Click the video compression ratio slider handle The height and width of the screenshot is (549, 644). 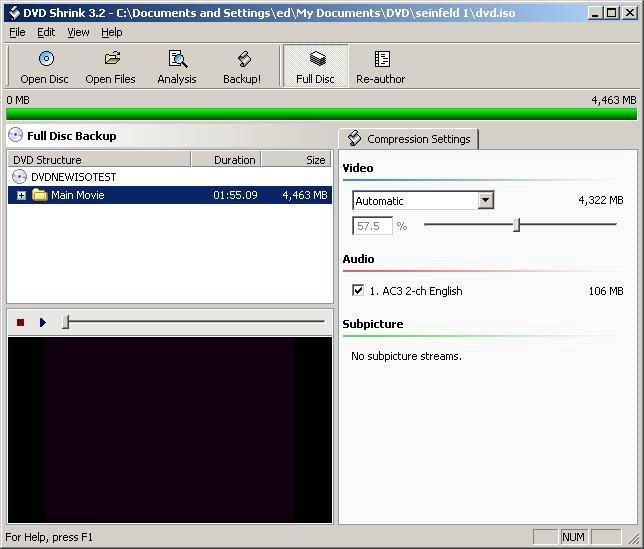pos(517,225)
